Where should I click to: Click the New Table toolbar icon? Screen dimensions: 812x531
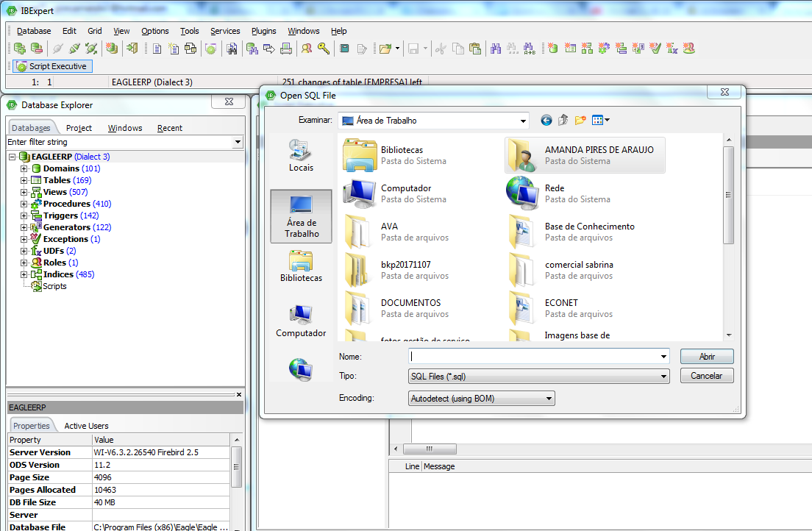(x=570, y=49)
